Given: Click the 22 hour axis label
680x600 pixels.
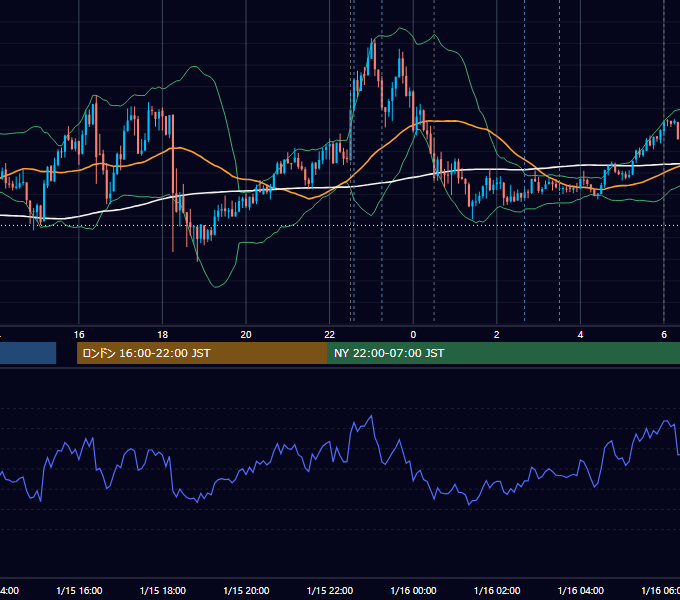Looking at the screenshot, I should pyautogui.click(x=330, y=335).
